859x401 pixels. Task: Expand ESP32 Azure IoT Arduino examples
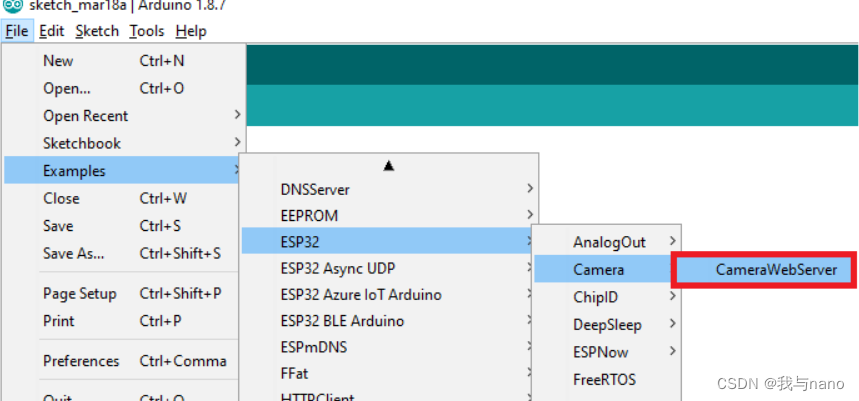click(387, 295)
